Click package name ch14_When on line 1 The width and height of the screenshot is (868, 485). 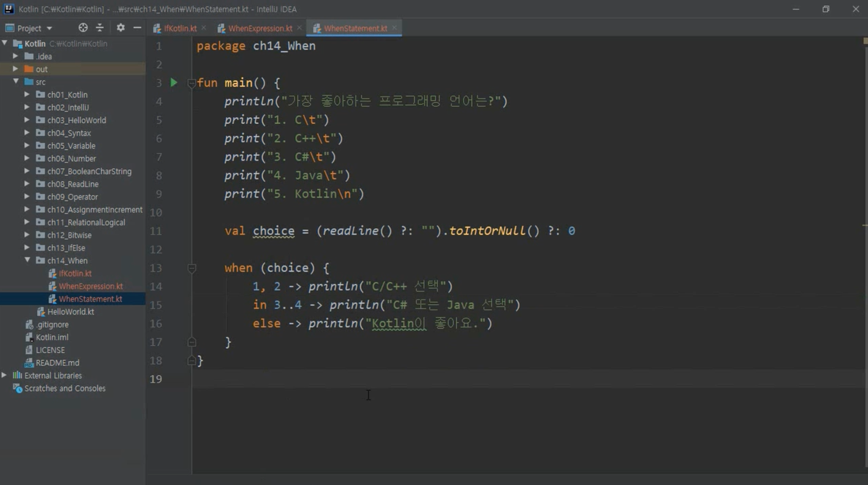[x=284, y=46]
